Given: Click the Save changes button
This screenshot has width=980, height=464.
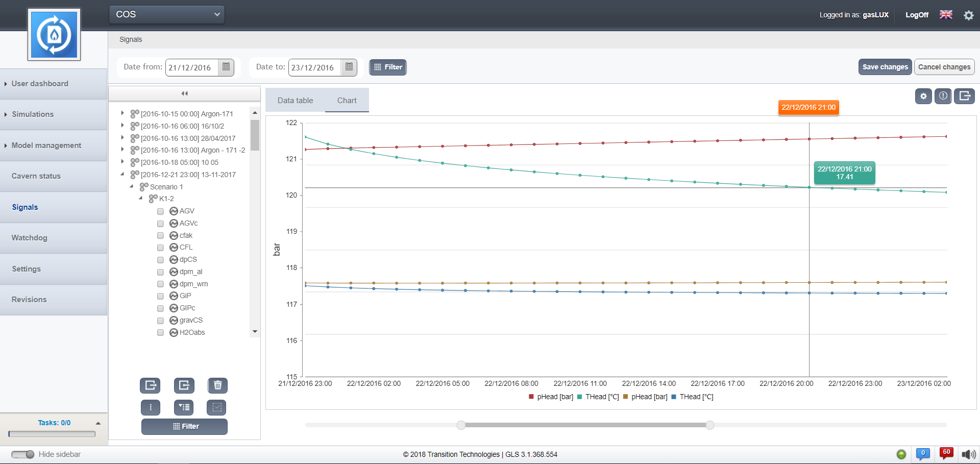Looking at the screenshot, I should click(x=885, y=67).
